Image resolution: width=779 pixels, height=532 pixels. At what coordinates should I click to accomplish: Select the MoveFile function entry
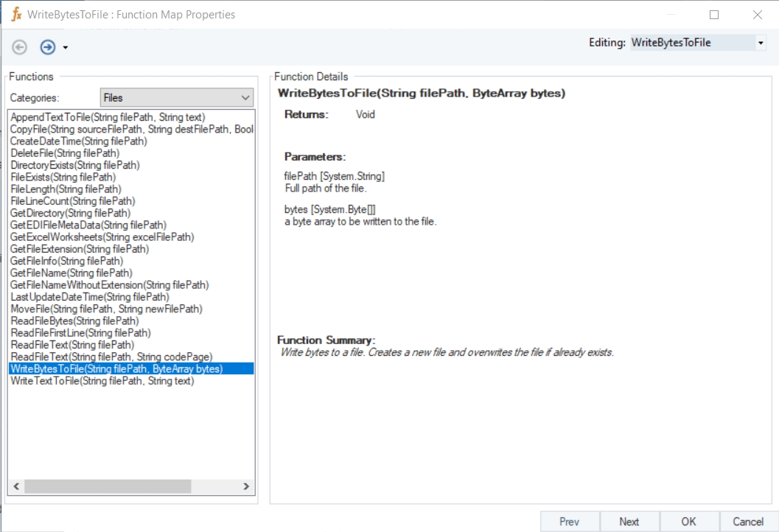(106, 309)
